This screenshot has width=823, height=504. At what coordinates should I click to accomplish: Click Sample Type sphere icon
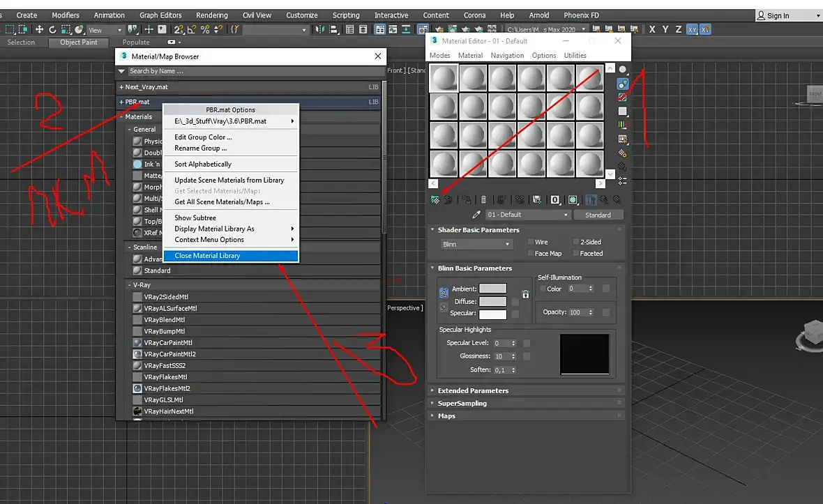pyautogui.click(x=623, y=69)
